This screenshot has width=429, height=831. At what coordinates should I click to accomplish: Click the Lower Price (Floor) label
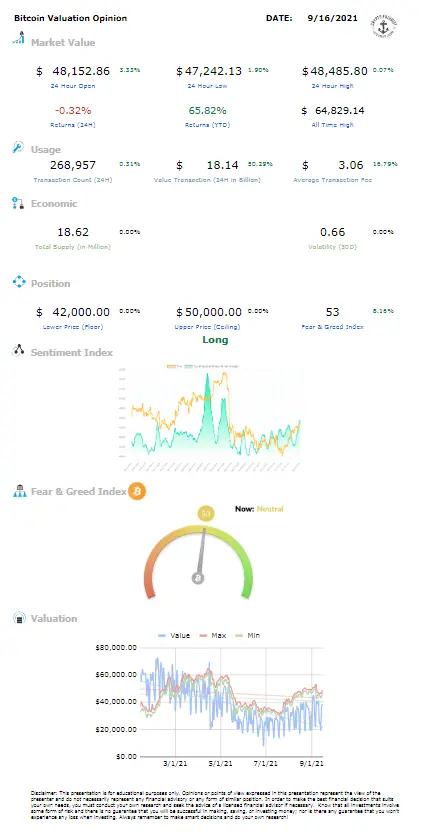(73, 326)
